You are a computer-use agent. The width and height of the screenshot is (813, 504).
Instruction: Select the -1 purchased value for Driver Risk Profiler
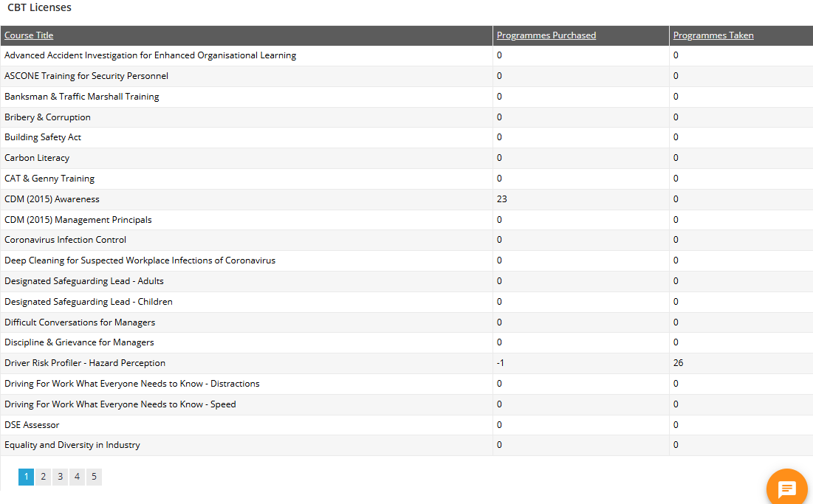501,363
